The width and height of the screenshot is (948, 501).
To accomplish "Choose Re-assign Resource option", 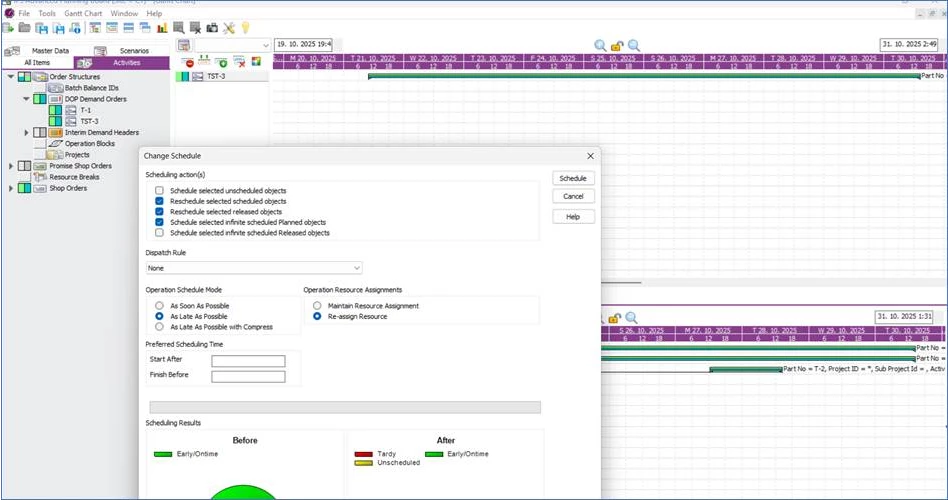I will click(317, 316).
